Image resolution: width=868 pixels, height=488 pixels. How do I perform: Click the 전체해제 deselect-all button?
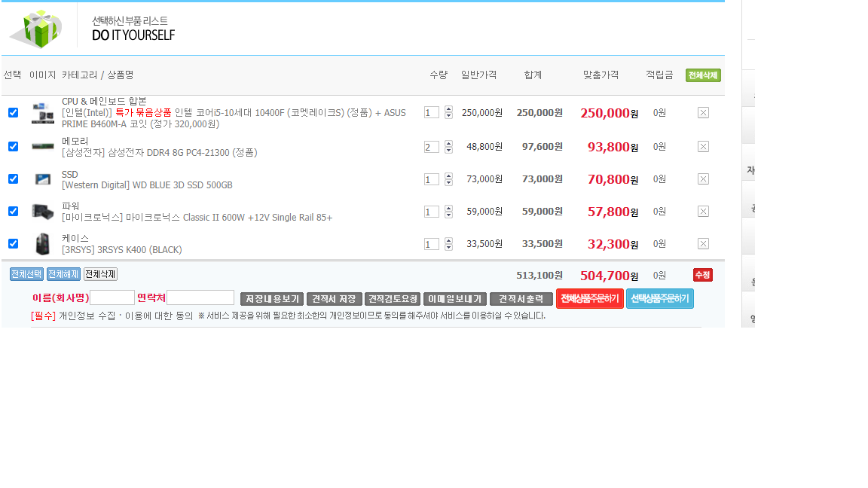coord(63,274)
